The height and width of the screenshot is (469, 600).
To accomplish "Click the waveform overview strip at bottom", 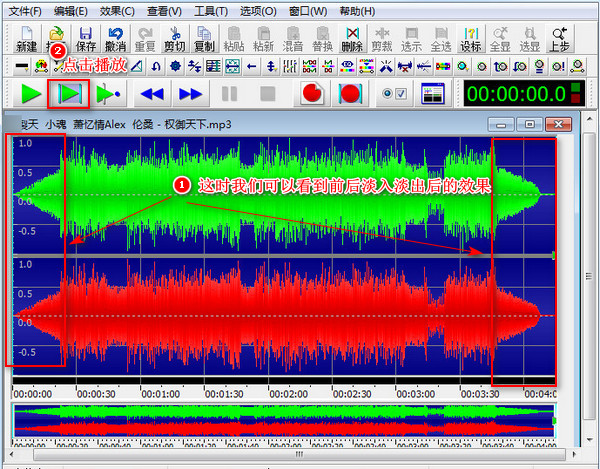I will pos(284,421).
